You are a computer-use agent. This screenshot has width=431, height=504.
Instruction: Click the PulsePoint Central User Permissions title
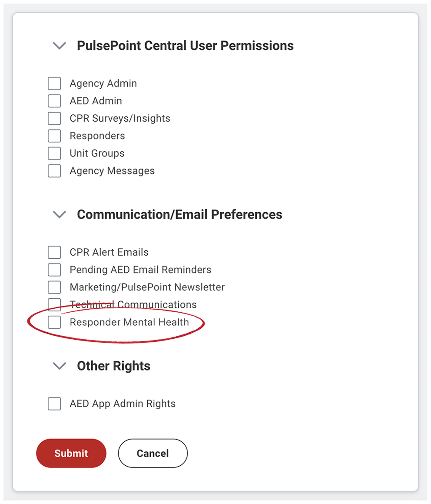pos(185,46)
